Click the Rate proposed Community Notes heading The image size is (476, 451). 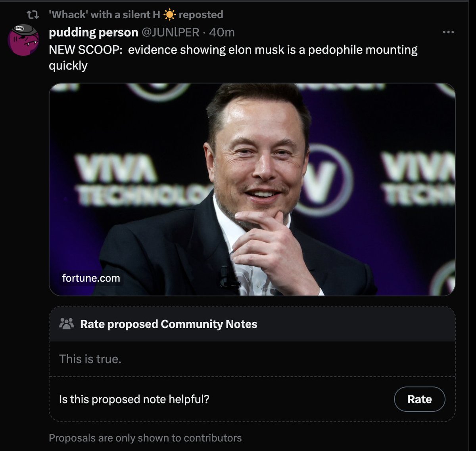(x=169, y=324)
